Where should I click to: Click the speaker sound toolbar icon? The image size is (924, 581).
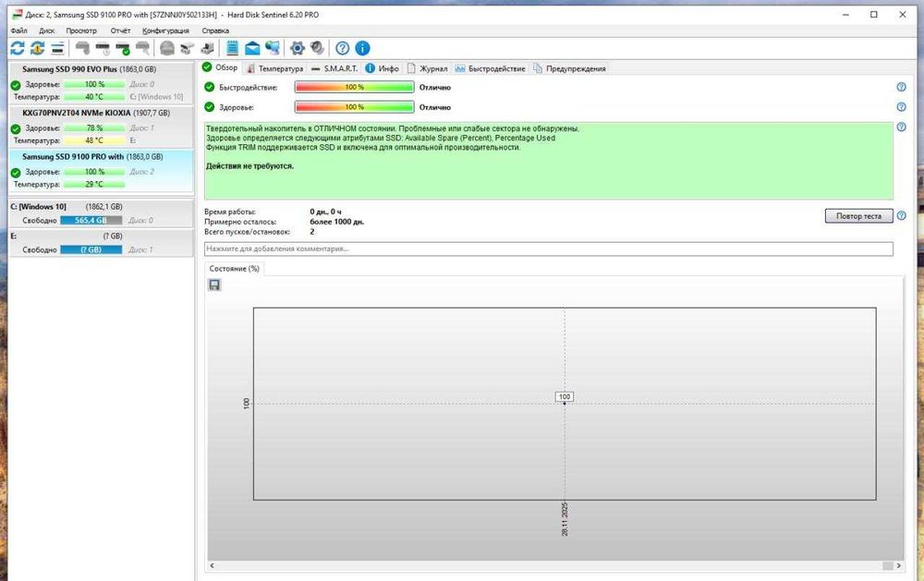coord(318,48)
